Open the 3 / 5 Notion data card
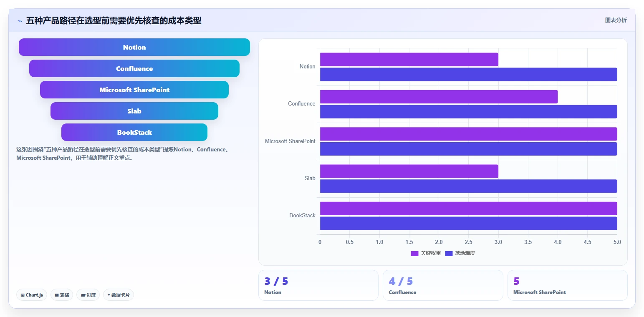This screenshot has width=644, height=317. pyautogui.click(x=318, y=285)
